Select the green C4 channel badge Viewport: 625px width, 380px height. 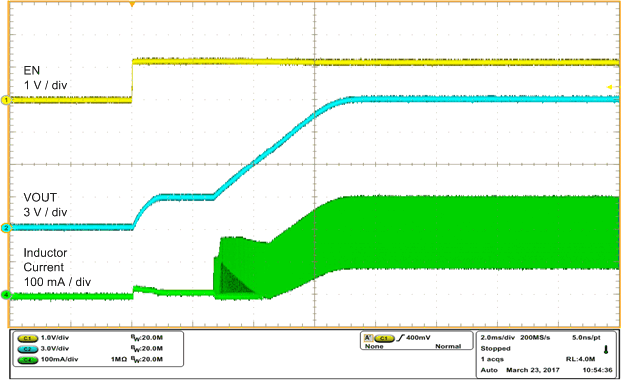28,360
